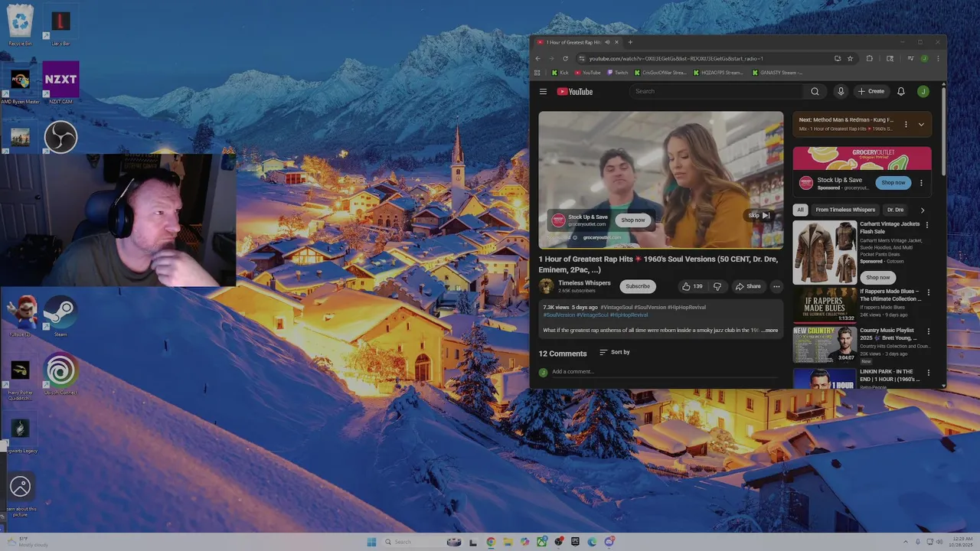
Task: Show hidden system tray icons
Action: pyautogui.click(x=906, y=542)
